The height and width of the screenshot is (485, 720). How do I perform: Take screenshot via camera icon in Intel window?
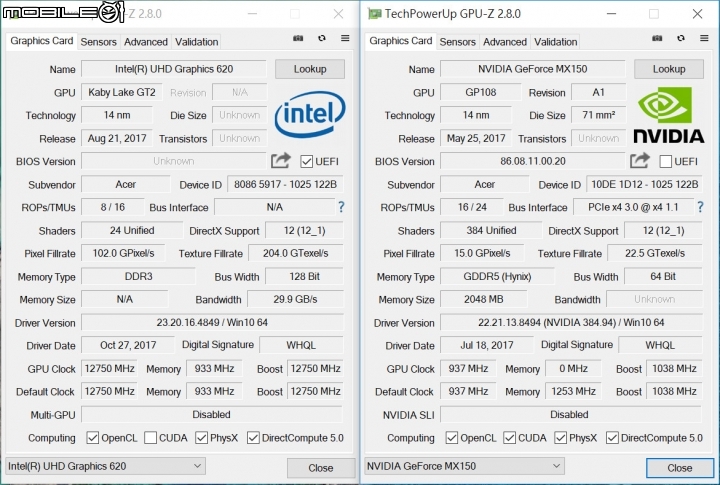(298, 38)
